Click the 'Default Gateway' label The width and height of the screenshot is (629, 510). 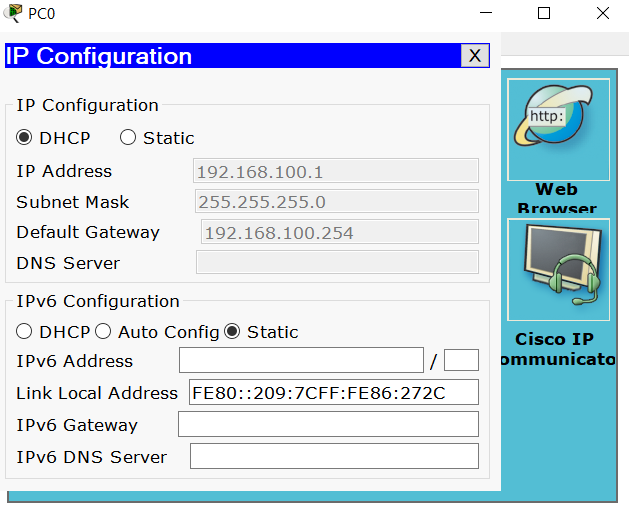[88, 232]
